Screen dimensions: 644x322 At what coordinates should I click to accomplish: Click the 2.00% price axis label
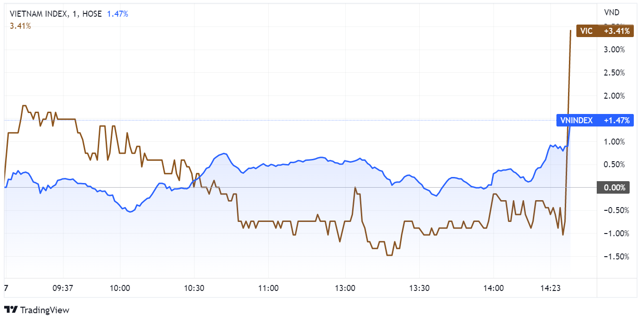pos(615,96)
